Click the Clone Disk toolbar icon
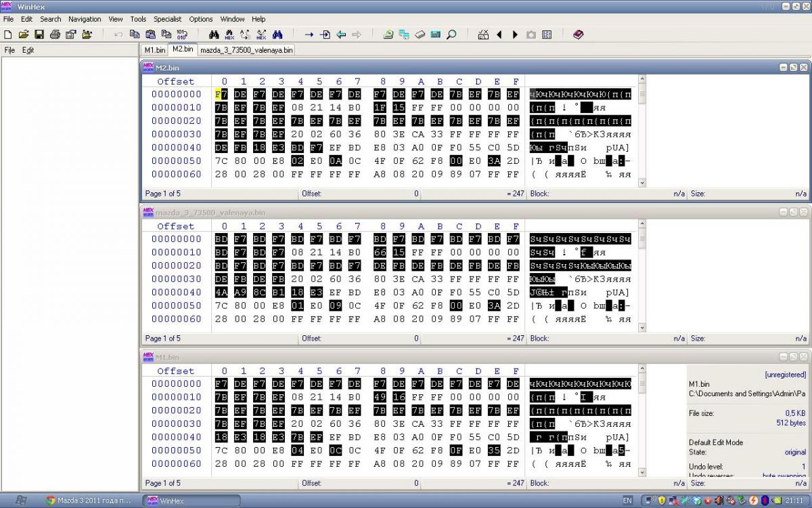The image size is (812, 508). (404, 34)
